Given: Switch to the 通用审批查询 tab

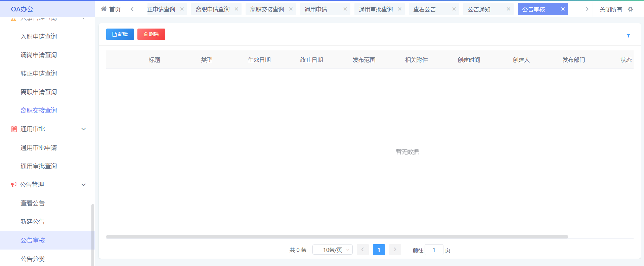Looking at the screenshot, I should 376,9.
